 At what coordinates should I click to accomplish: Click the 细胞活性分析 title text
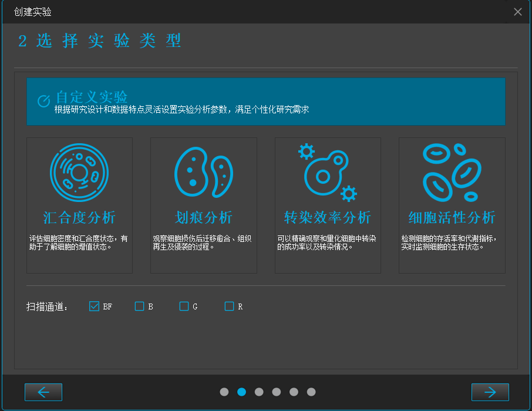452,218
